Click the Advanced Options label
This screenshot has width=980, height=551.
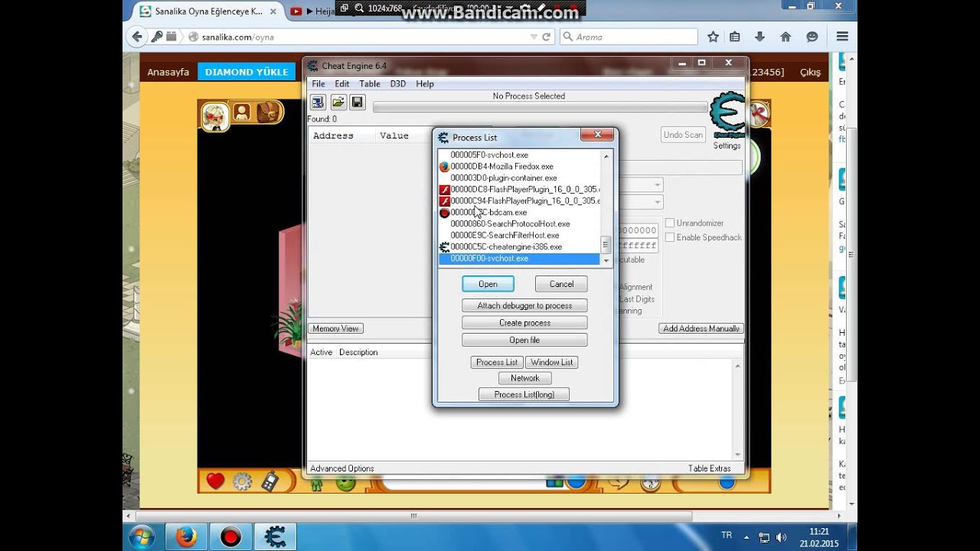point(341,468)
